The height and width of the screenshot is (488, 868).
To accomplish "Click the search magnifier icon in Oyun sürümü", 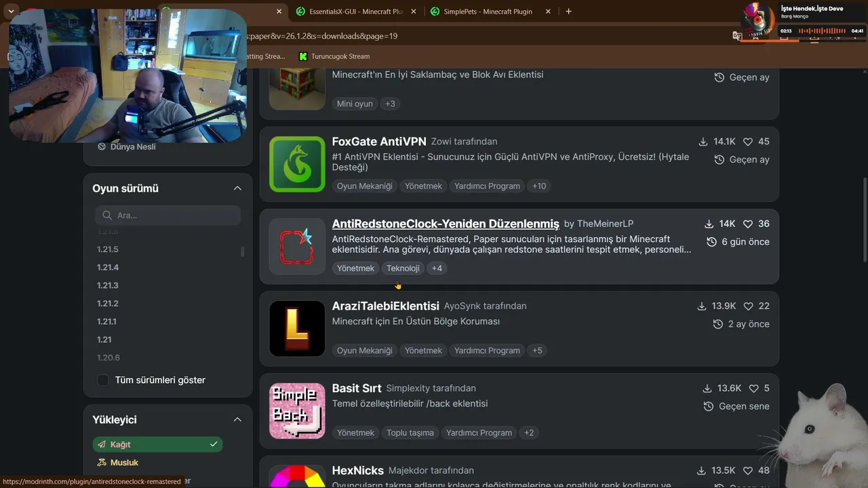I will coord(107,216).
